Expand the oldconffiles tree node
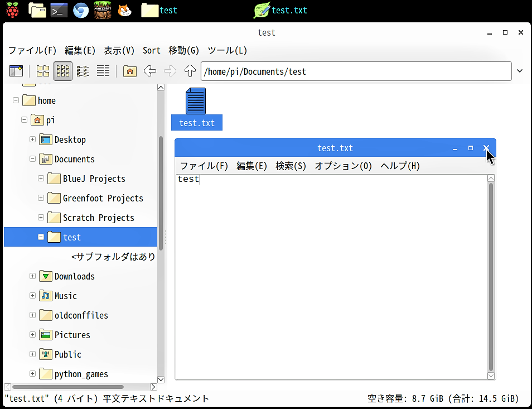The height and width of the screenshot is (409, 532). pyautogui.click(x=32, y=315)
